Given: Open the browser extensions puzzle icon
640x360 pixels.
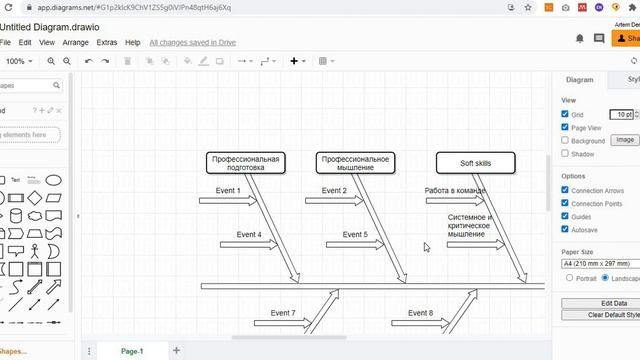Looking at the screenshot, I should tap(633, 7).
